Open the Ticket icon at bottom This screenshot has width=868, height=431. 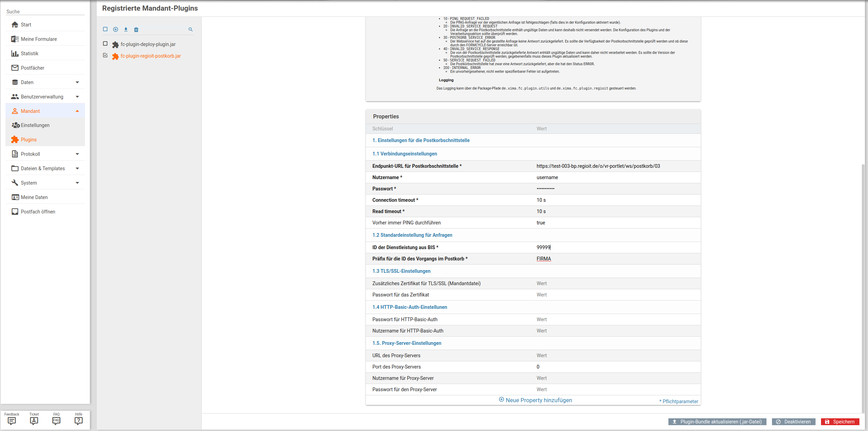pyautogui.click(x=34, y=420)
